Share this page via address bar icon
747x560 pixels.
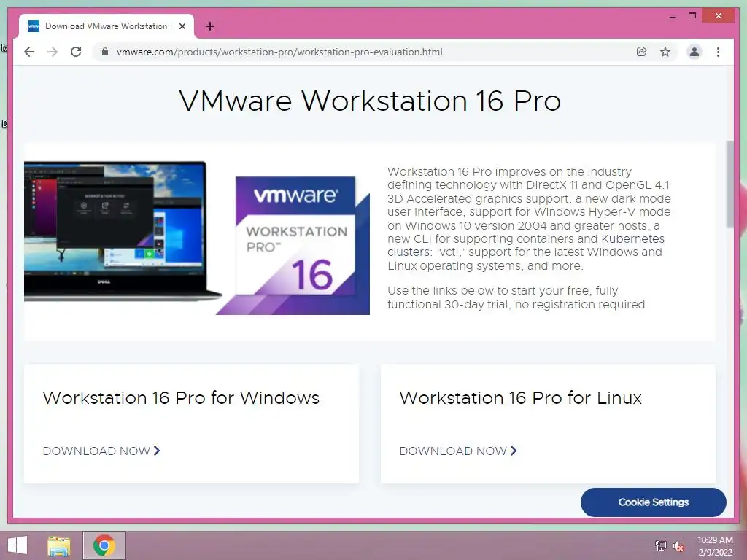(x=642, y=52)
